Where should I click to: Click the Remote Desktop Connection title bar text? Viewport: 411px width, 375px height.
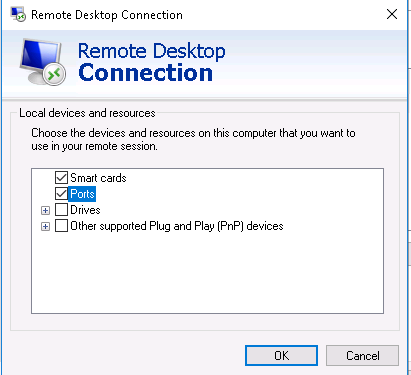click(107, 15)
